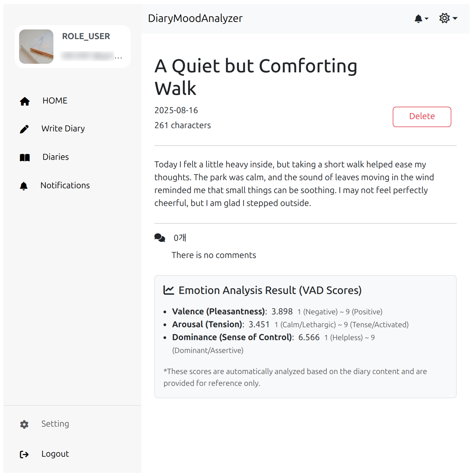Go to HOME in the sidebar

[55, 101]
